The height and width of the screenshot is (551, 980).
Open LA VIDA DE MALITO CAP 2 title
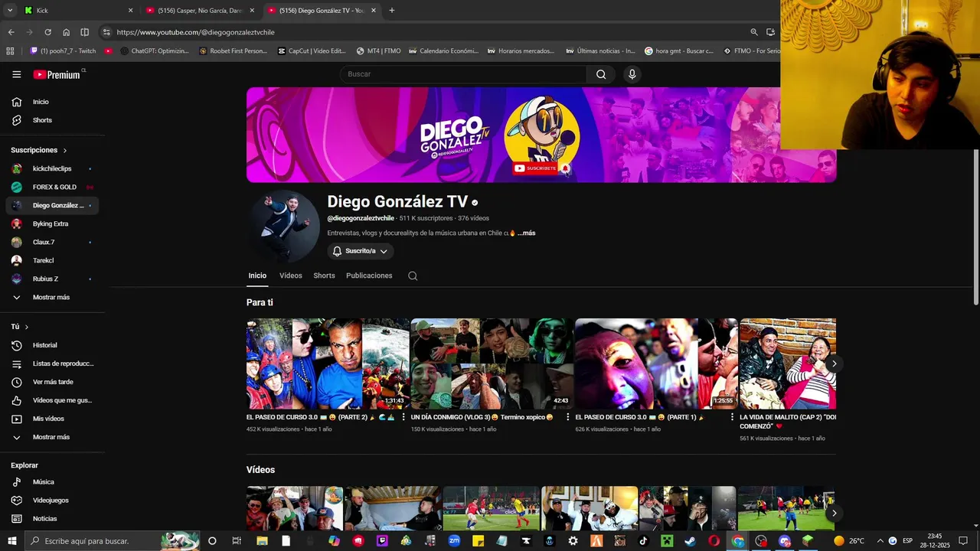coord(788,422)
